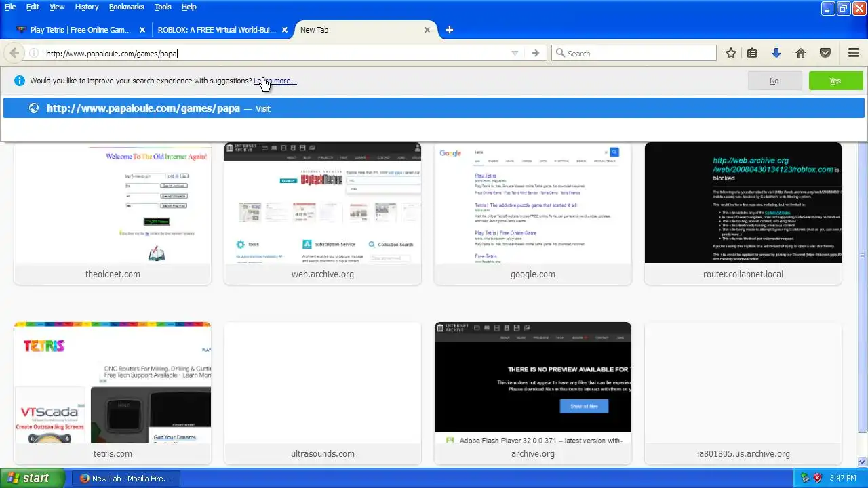Screen dimensions: 868x488
Task: Close the Play Tetris tab
Action: pos(142,30)
